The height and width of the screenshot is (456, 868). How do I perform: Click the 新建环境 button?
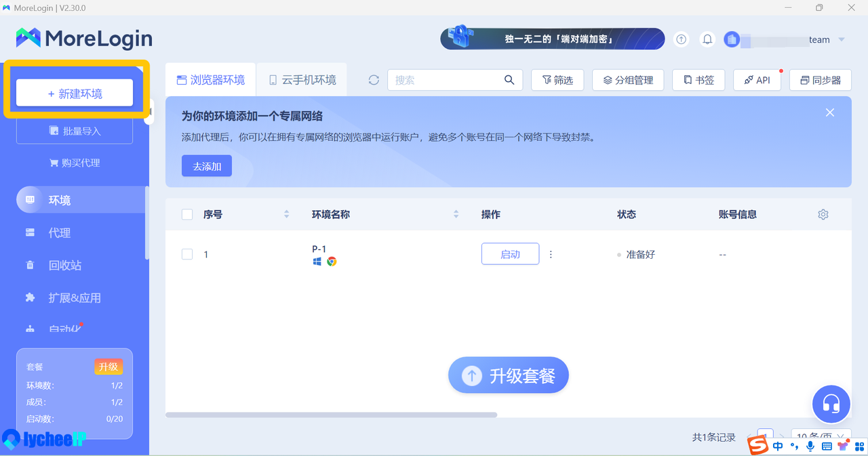click(x=75, y=94)
